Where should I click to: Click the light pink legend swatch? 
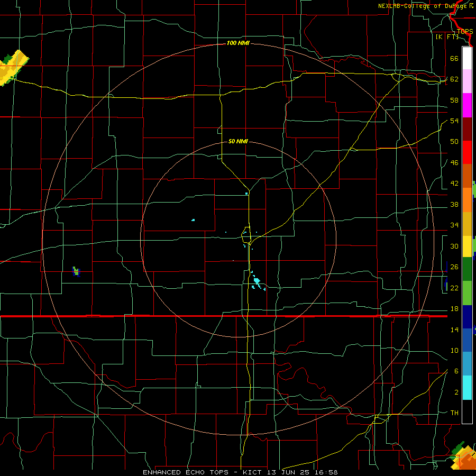click(x=467, y=81)
